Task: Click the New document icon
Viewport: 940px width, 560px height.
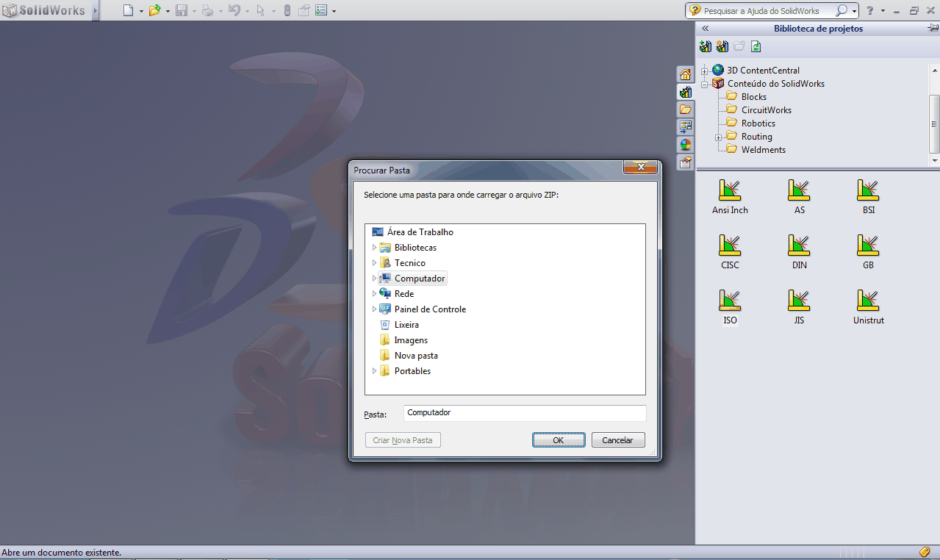Action: pyautogui.click(x=129, y=10)
